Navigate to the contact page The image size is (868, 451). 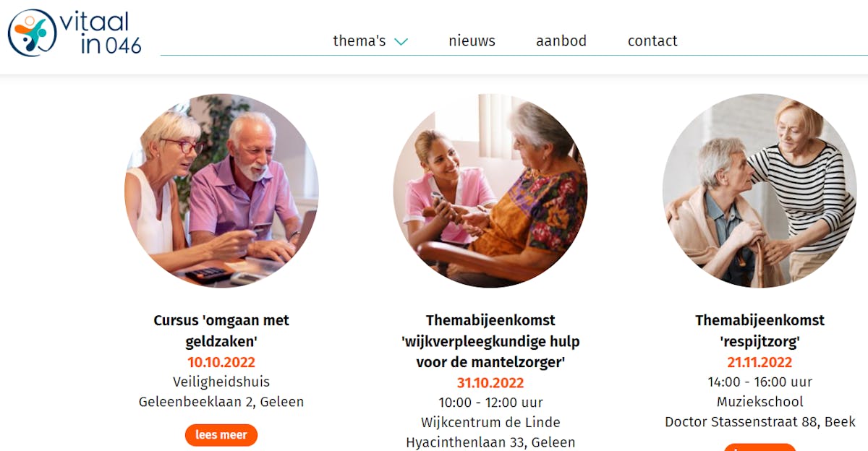click(x=652, y=41)
